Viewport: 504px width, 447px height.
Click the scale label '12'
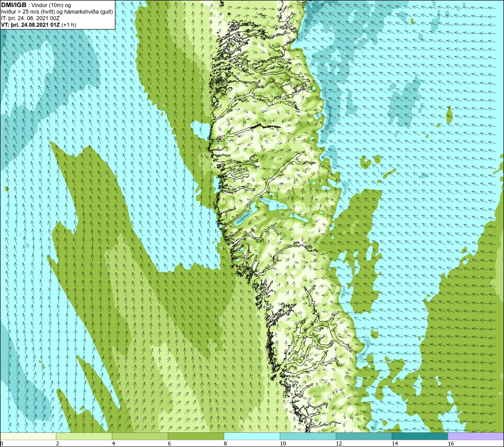point(339,443)
